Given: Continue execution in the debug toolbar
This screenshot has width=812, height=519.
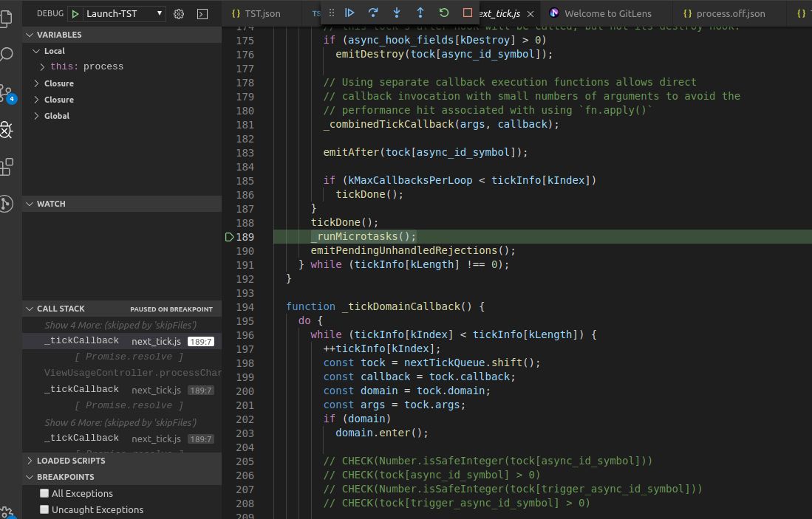Looking at the screenshot, I should [349, 13].
